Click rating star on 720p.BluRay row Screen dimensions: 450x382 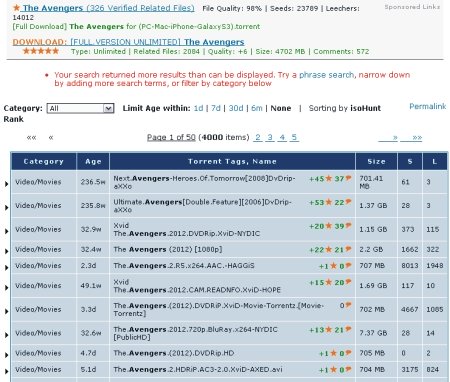point(329,329)
